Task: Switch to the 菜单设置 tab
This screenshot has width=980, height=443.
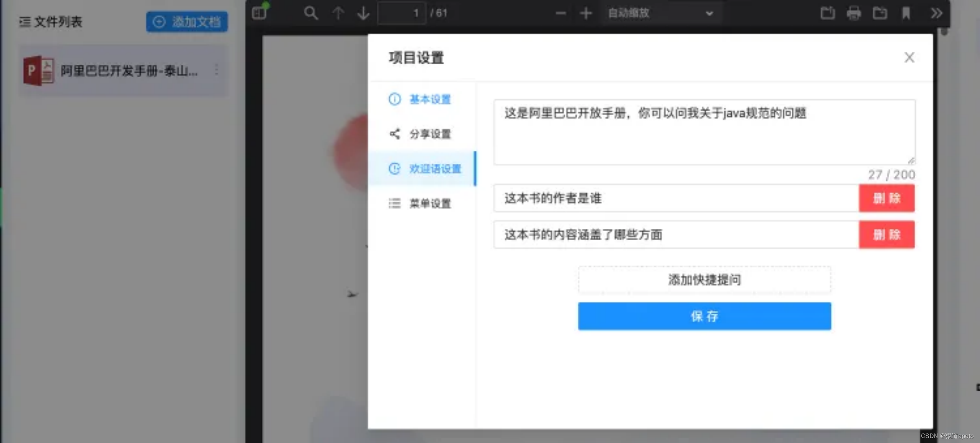Action: click(x=422, y=203)
